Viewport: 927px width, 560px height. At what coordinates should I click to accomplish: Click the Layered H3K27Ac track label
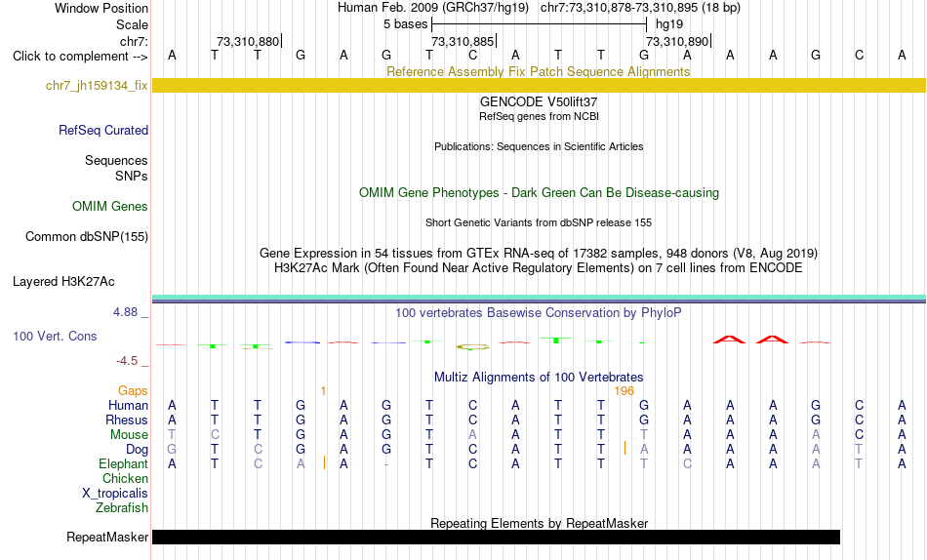point(63,282)
